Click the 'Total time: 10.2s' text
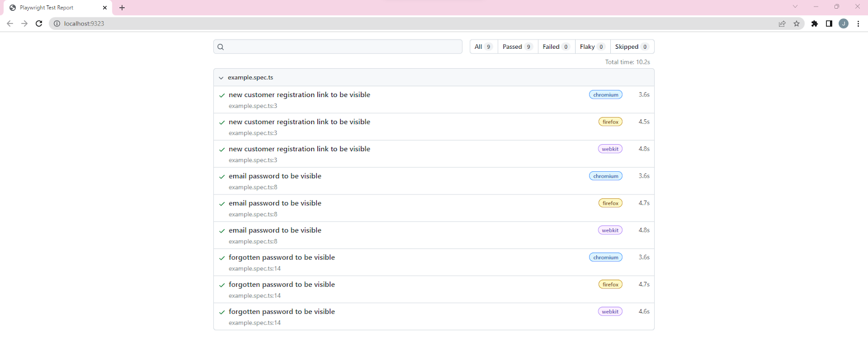This screenshot has width=868, height=342. point(628,62)
